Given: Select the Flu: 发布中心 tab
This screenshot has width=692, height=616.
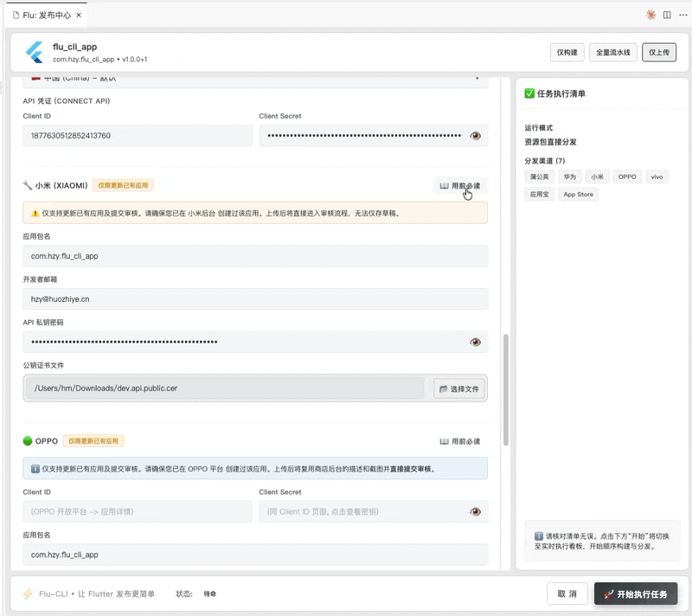Looking at the screenshot, I should [x=47, y=15].
